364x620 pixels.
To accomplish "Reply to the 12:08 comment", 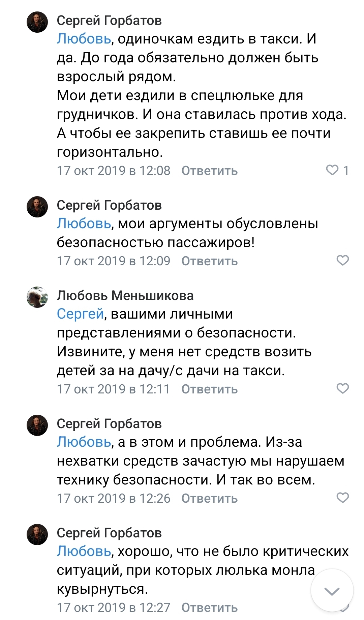I will [209, 171].
